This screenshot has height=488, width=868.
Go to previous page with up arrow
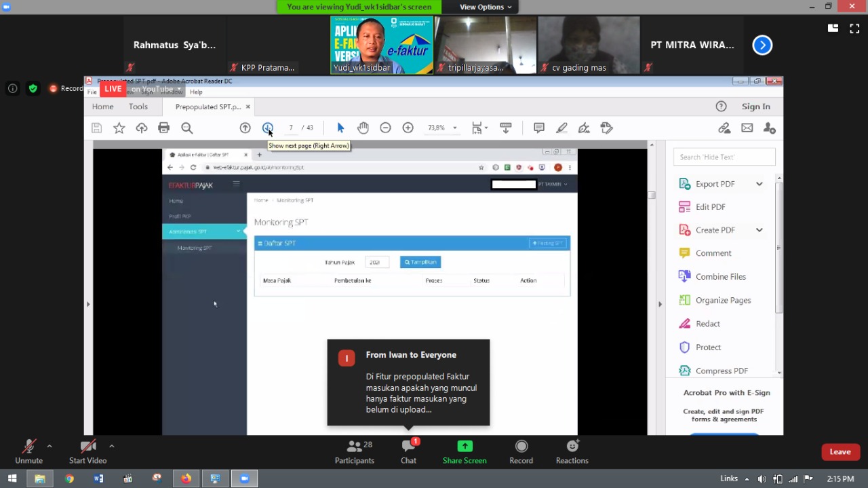[245, 128]
